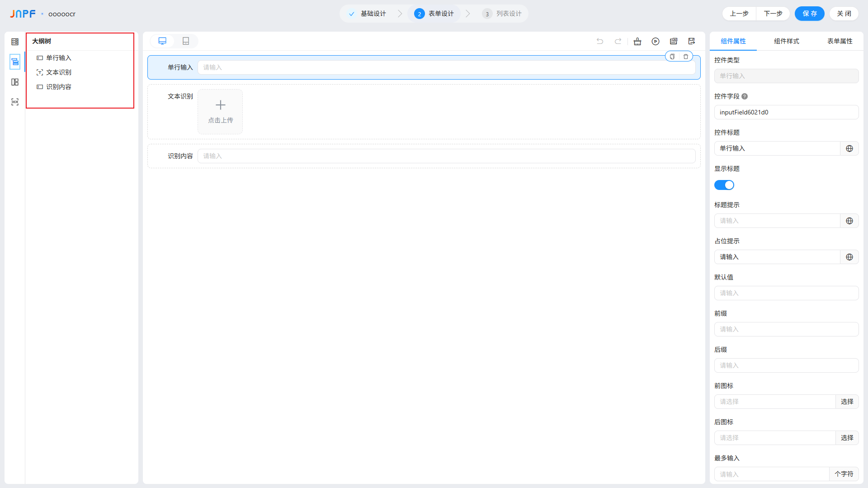
Task: Open the AI form generation icon
Action: (x=674, y=42)
